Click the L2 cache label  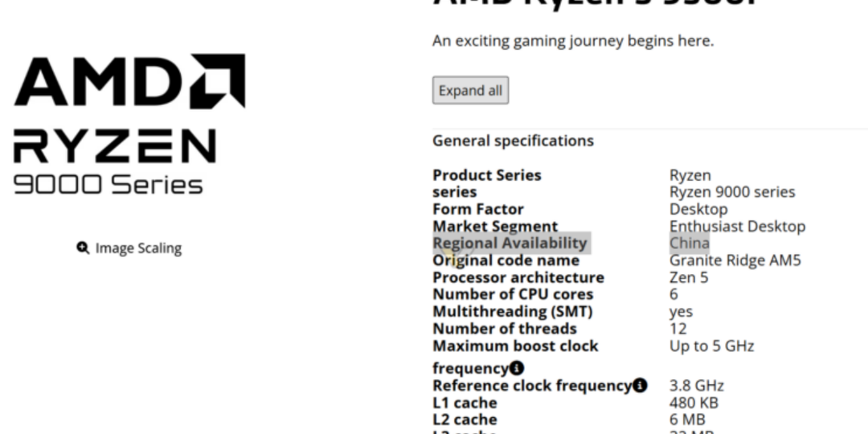[x=465, y=420]
